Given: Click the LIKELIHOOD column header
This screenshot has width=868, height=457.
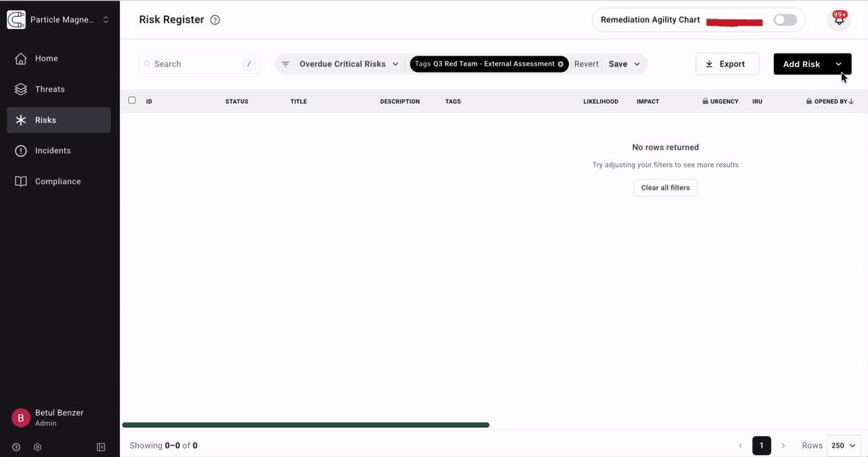Looking at the screenshot, I should click(x=601, y=101).
